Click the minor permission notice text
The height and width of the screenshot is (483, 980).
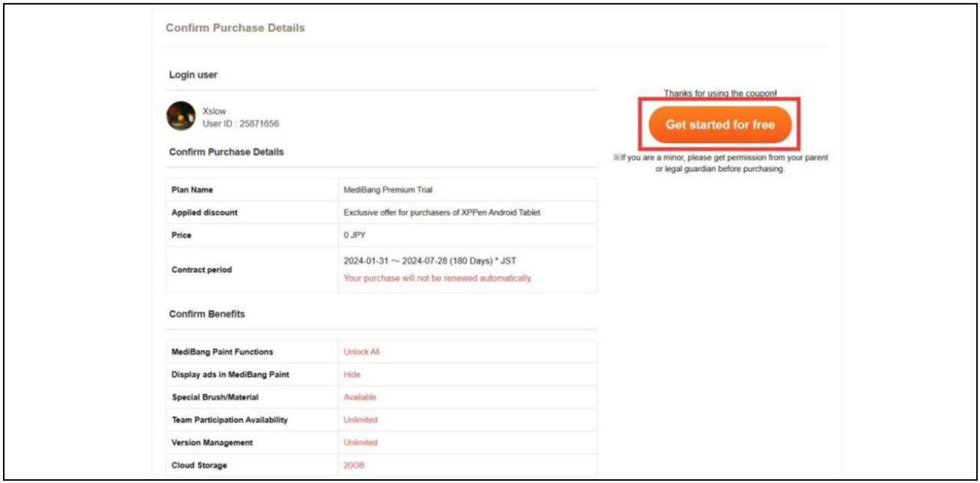coord(720,163)
